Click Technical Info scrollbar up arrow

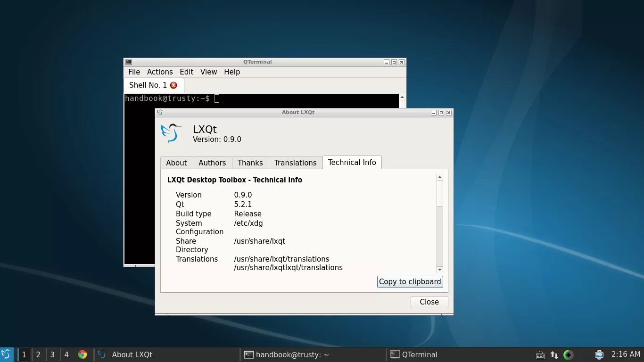coord(440,178)
